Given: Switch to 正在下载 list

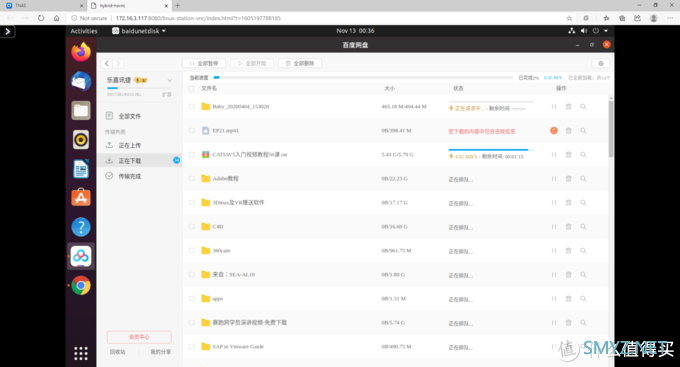Looking at the screenshot, I should [x=139, y=161].
